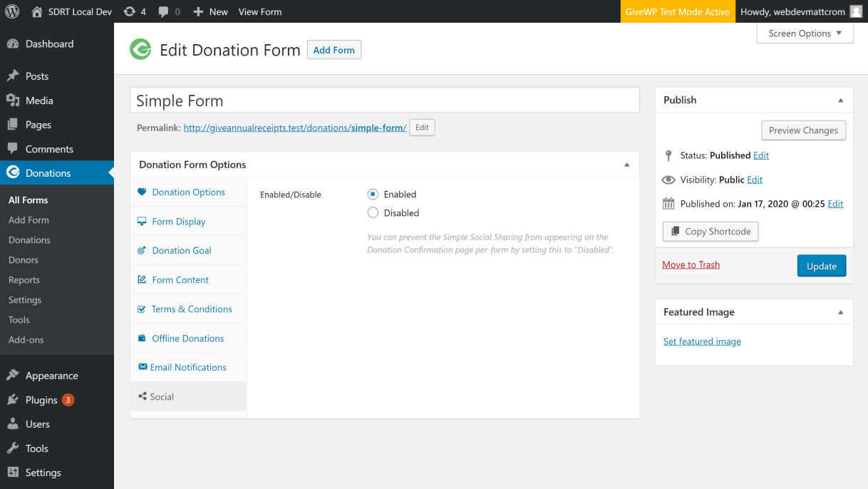Open the Terms & Conditions tab
Screen dimensions: 868x489
(x=188, y=309)
